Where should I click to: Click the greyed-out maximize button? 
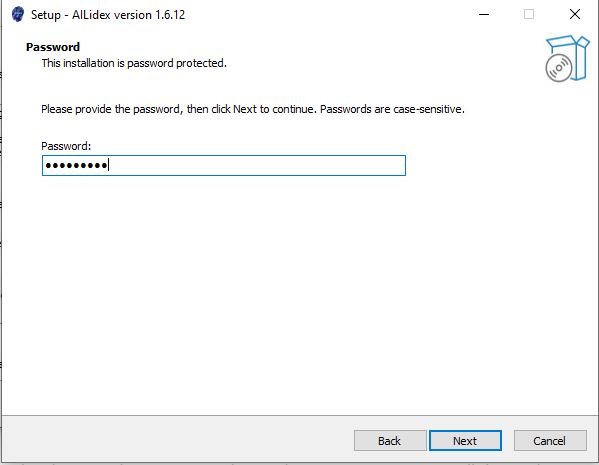(529, 15)
